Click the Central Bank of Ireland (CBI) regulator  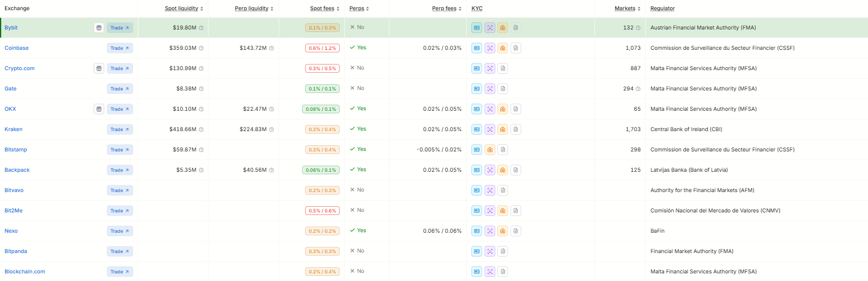[686, 129]
